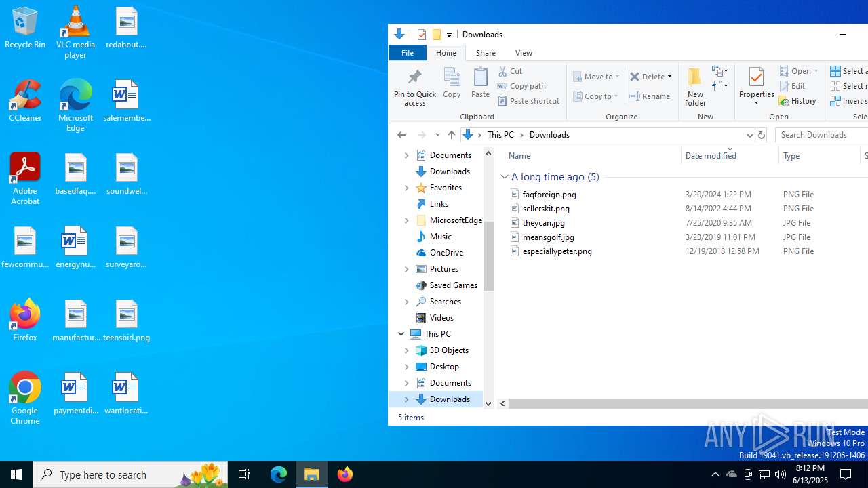Screen dimensions: 868x488
Task: Click This PC in address breadcrumb
Action: point(500,135)
